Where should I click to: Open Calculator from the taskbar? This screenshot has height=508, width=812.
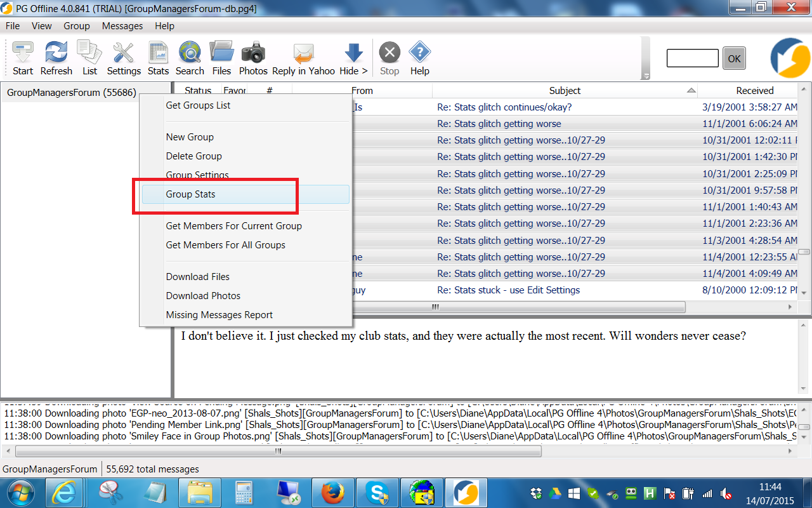tap(244, 493)
